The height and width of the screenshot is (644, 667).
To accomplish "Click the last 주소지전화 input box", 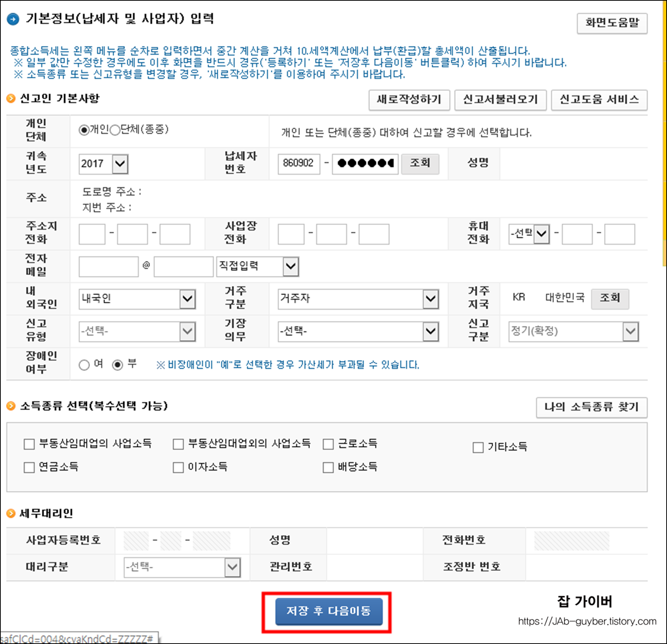I will (175, 234).
